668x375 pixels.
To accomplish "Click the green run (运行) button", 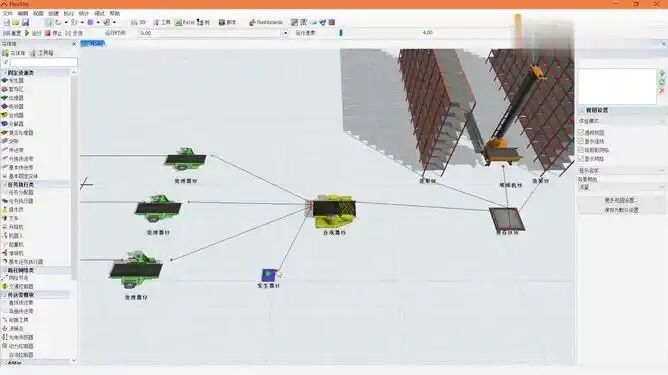I will (33, 33).
